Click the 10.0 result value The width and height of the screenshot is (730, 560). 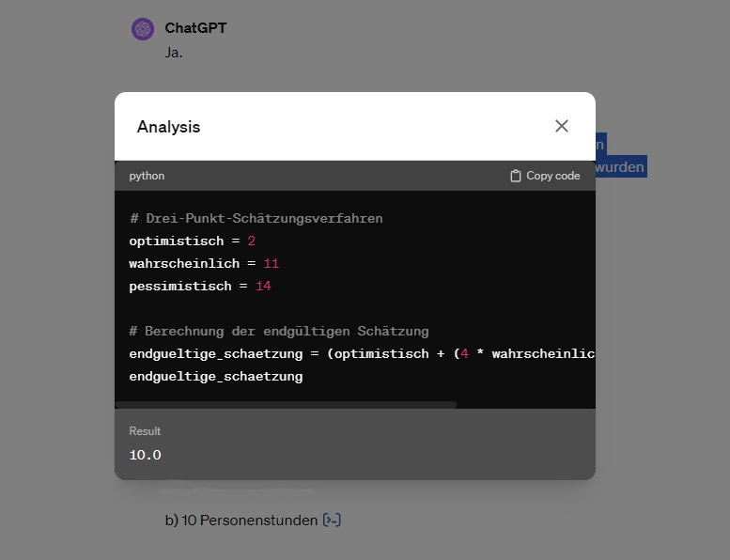(146, 455)
